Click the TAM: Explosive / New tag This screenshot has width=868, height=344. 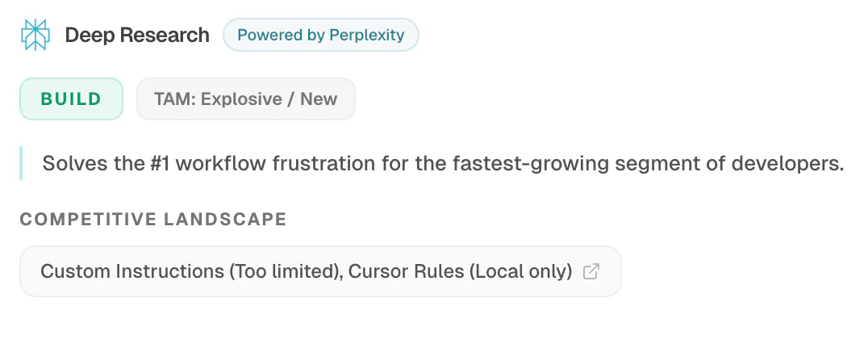(x=245, y=99)
